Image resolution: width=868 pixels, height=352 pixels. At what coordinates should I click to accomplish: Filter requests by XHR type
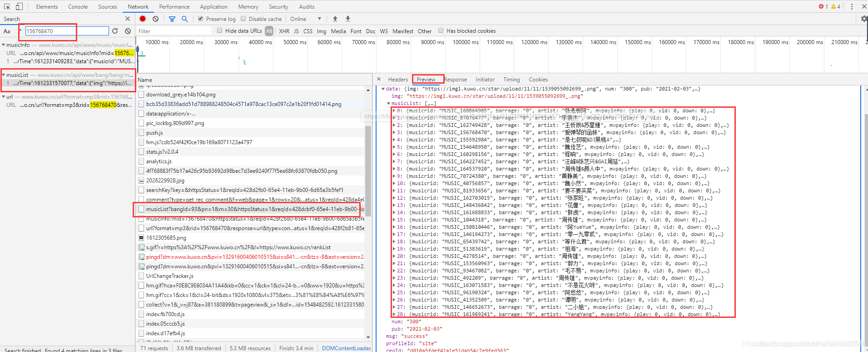[x=284, y=31]
